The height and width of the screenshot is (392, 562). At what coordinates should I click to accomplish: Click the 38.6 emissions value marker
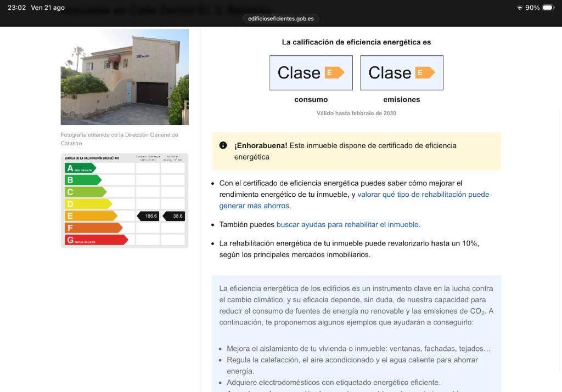point(174,216)
